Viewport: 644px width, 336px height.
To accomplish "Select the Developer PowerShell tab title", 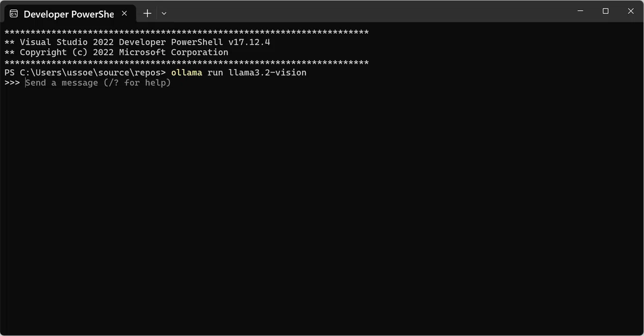I will pos(69,14).
